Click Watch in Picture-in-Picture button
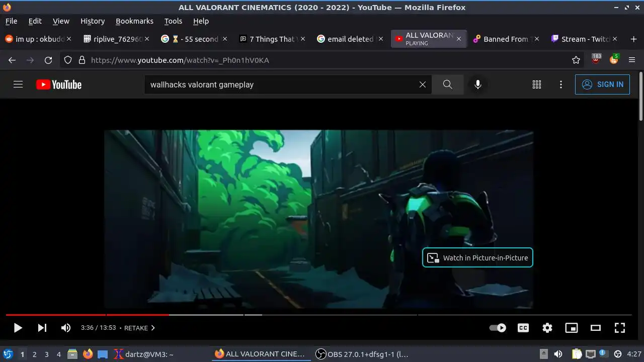This screenshot has width=644, height=362. coord(477,257)
